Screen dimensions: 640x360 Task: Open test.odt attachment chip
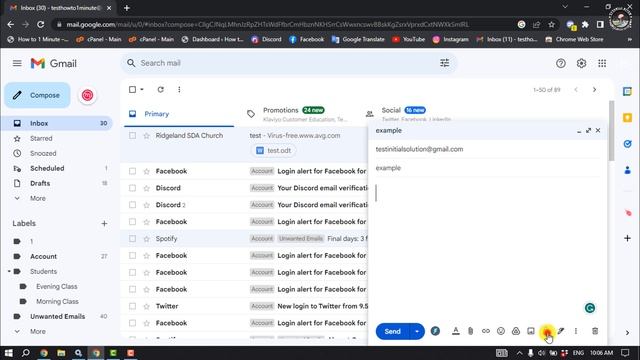(x=273, y=151)
